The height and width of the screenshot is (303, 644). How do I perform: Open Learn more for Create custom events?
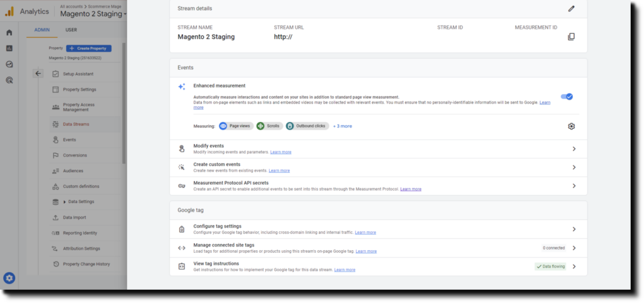[x=279, y=170]
